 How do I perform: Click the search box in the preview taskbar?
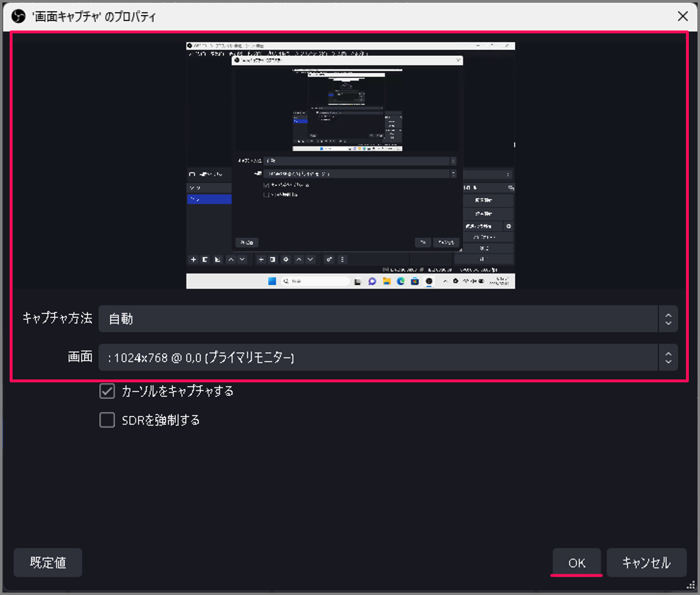[x=315, y=281]
